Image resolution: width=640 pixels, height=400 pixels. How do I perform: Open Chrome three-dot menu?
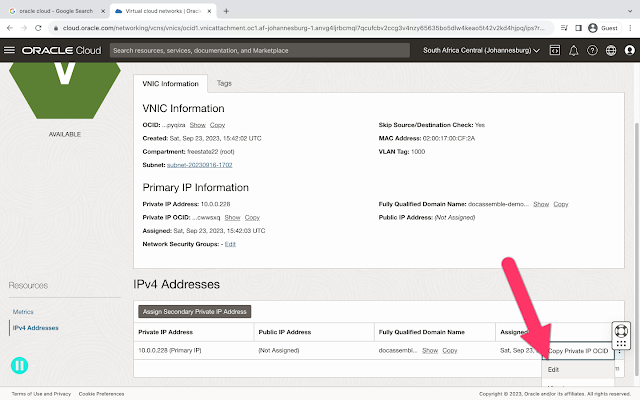[x=630, y=28]
